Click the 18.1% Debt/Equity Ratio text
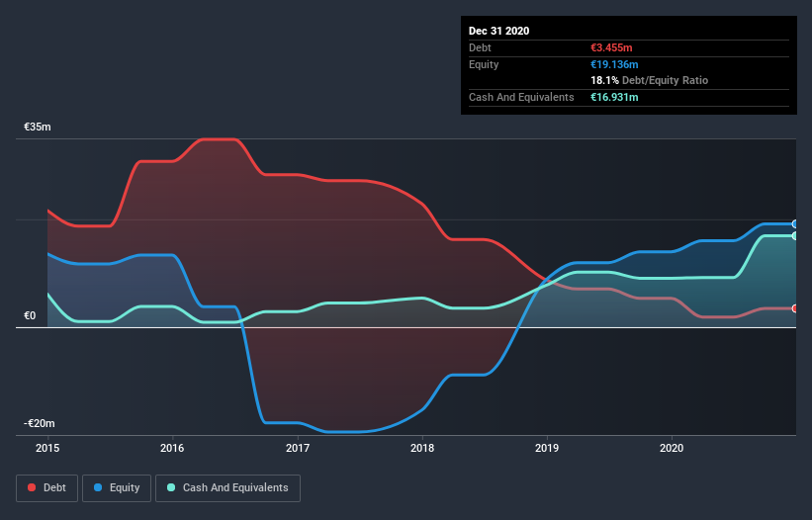 650,80
